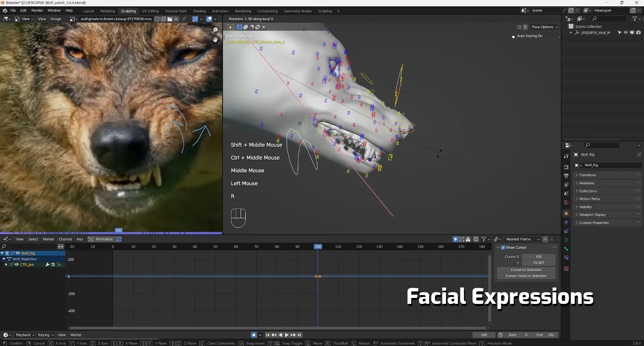644x346 pixels.
Task: Click the Normalize icon in graph editor
Action: pyautogui.click(x=91, y=239)
